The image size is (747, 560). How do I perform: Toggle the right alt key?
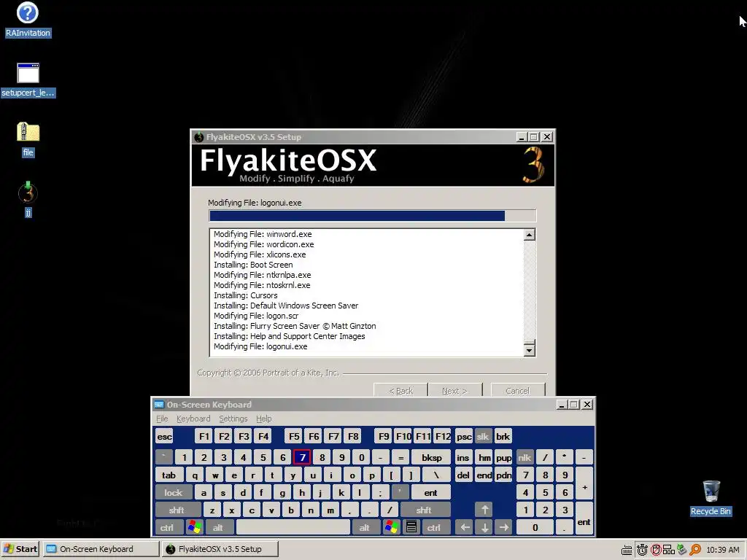click(365, 527)
